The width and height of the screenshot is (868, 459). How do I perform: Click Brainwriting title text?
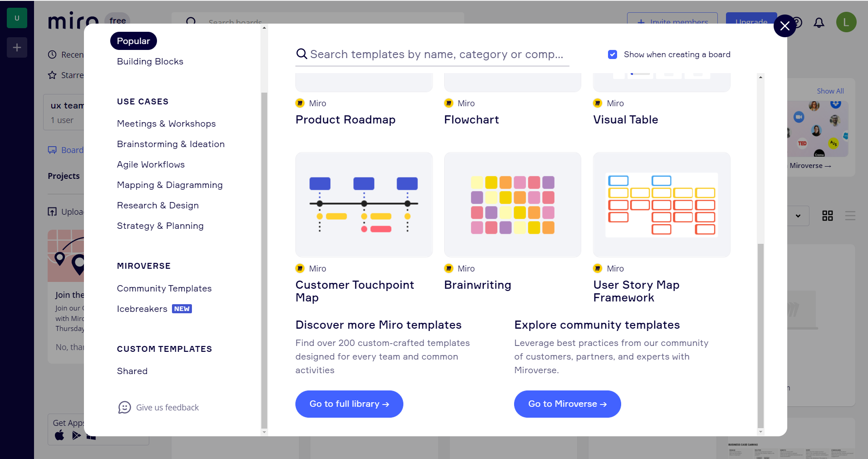coord(478,285)
